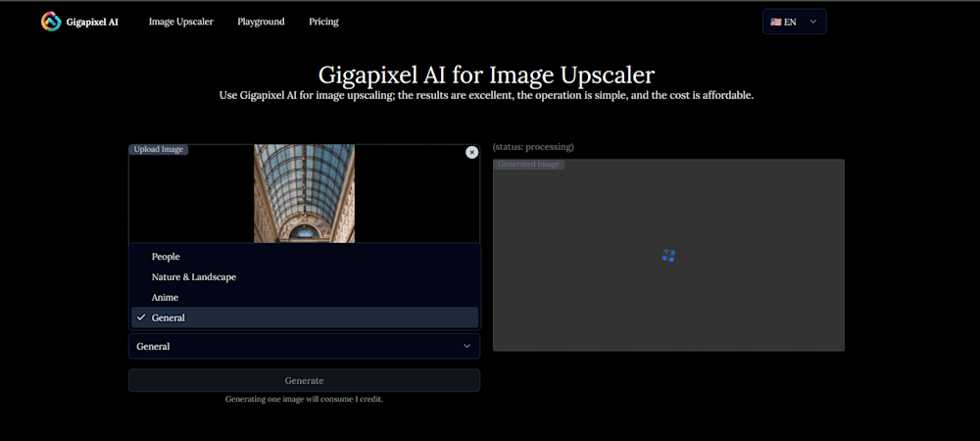Click the uploaded gallery ceiling thumbnail

coord(305,194)
